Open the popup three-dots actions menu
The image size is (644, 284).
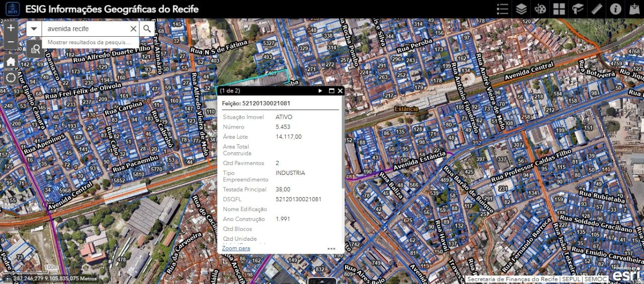[331, 248]
